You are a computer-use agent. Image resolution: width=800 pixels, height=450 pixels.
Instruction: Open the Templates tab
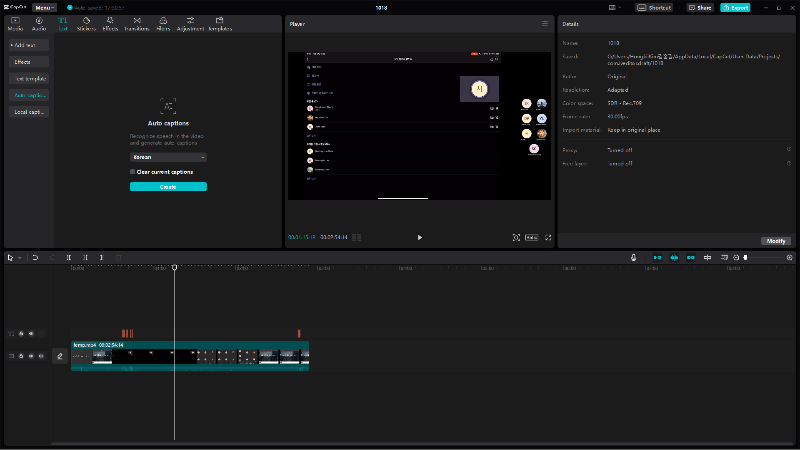pos(220,24)
